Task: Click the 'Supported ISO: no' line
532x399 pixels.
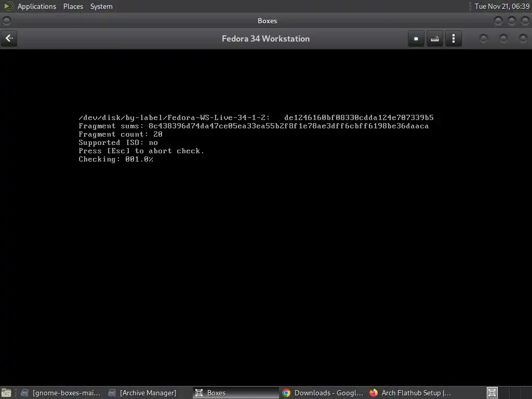Action: tap(118, 142)
